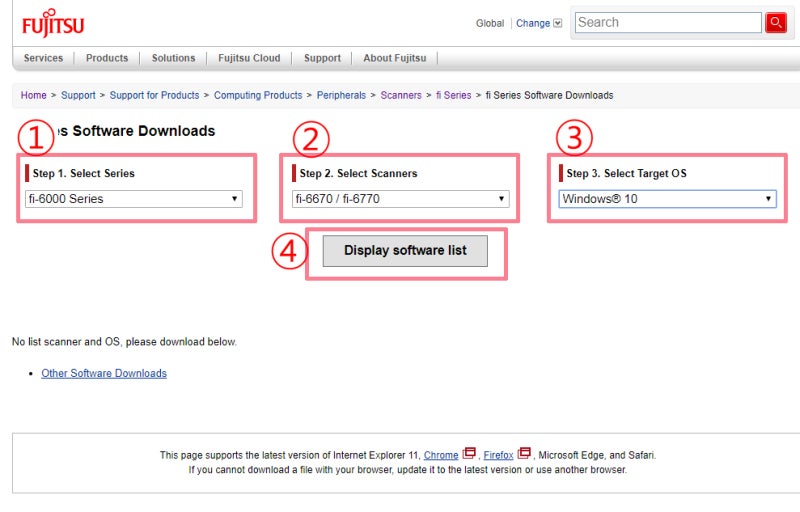Open the About Fujitsu menu
The image size is (800, 512).
tap(394, 58)
